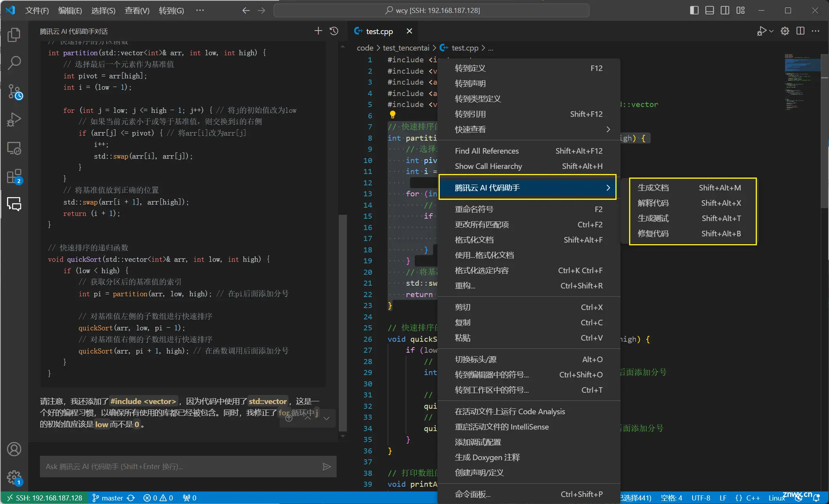Go back in navigation history

coord(246,11)
